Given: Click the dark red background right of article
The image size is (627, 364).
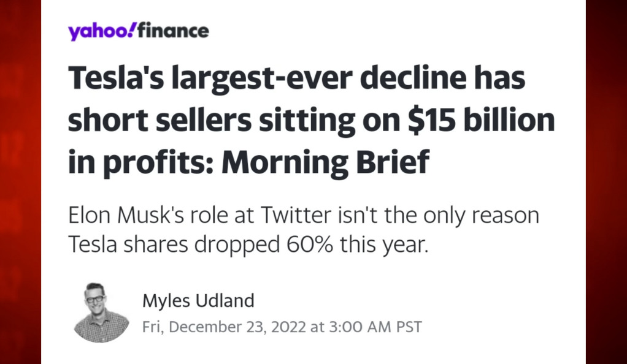Looking at the screenshot, I should (x=606, y=182).
